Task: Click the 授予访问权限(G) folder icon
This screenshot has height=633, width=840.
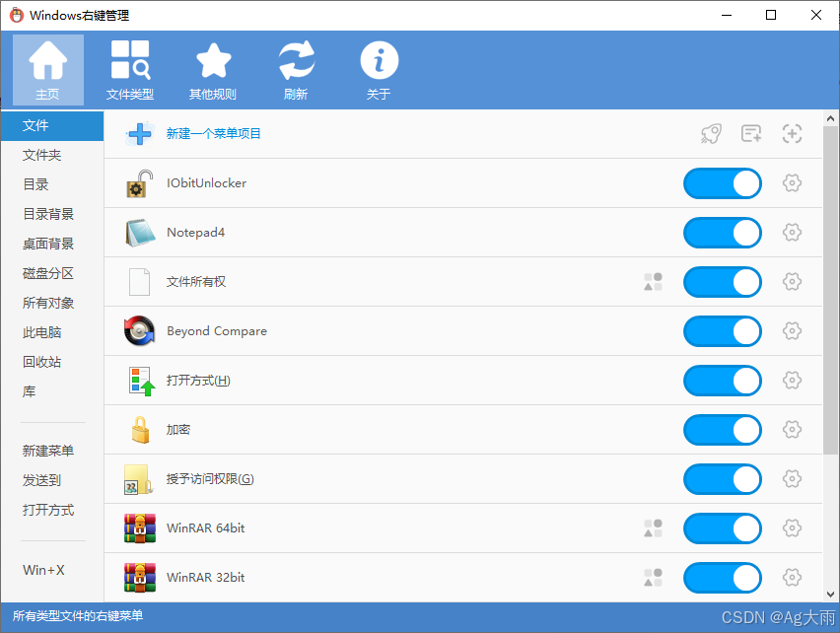Action: 138,479
